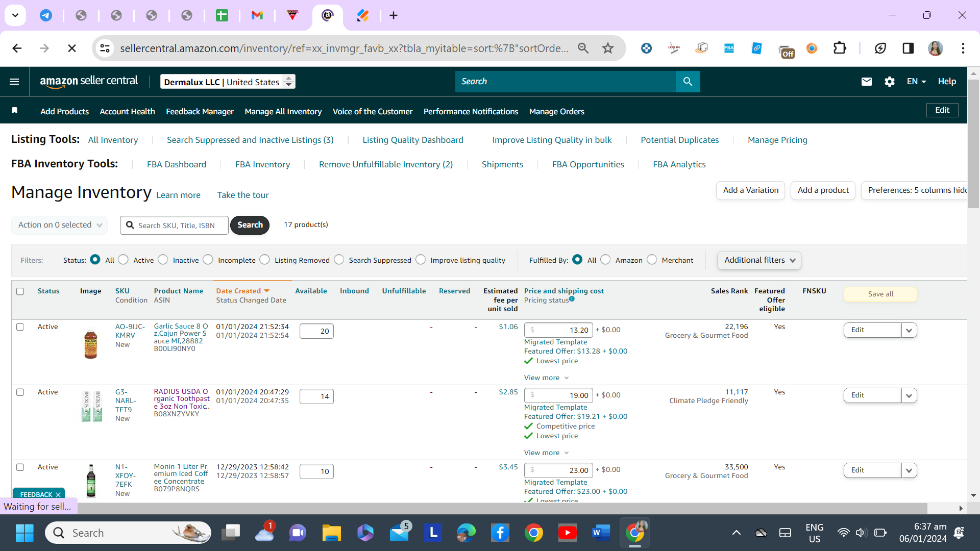980x551 pixels.
Task: Open Feedback Manager in the nav bar
Action: coord(200,111)
